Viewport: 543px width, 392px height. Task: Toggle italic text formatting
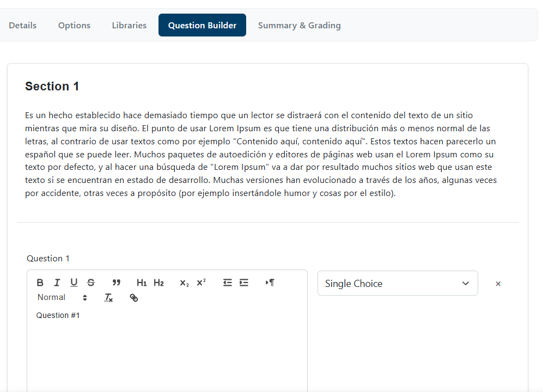pyautogui.click(x=57, y=283)
